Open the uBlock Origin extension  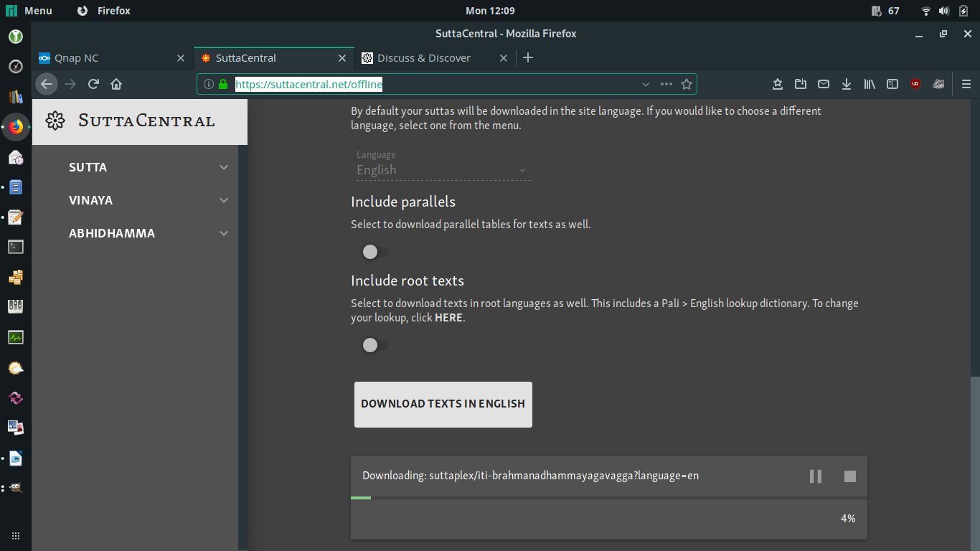pos(915,84)
